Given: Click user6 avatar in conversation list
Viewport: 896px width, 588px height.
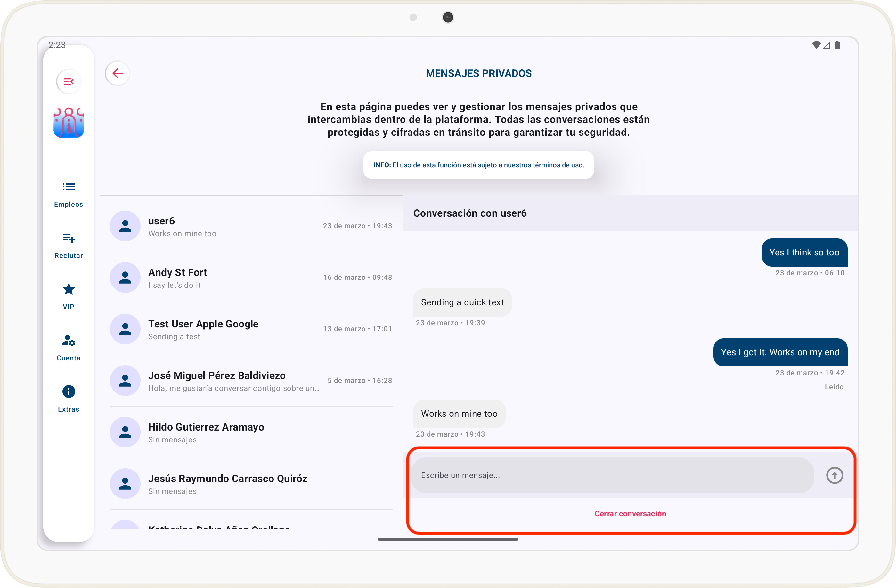Looking at the screenshot, I should 125,226.
